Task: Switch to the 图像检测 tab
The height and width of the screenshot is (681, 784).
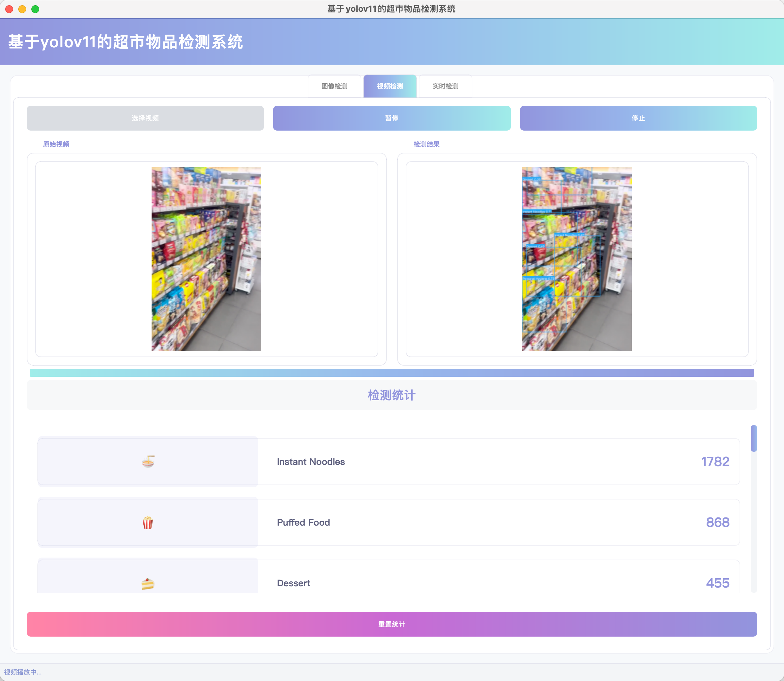Action: (334, 86)
